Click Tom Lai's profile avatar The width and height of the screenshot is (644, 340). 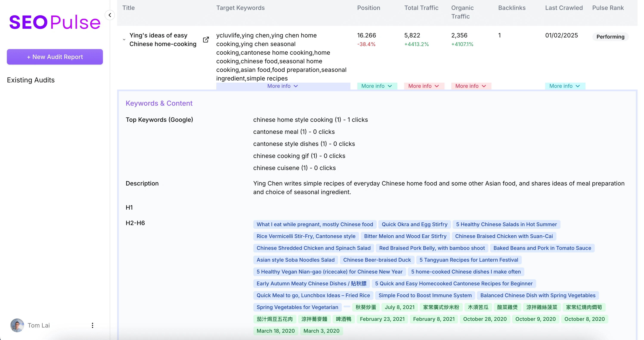17,325
